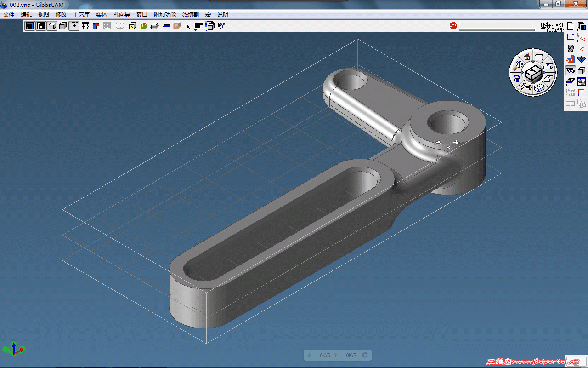Toggle the blue-square frame display button
588x368 pixels.
click(x=30, y=26)
